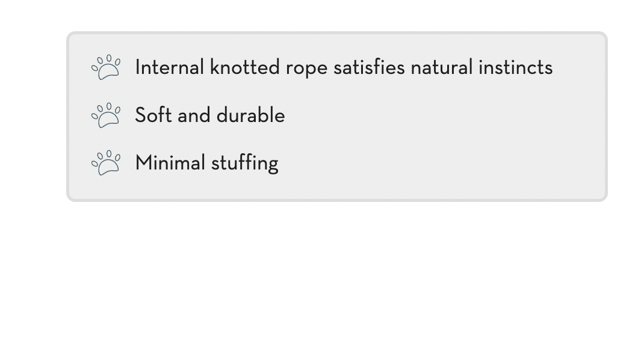Click the word 'rope' in first bullet

click(306, 69)
